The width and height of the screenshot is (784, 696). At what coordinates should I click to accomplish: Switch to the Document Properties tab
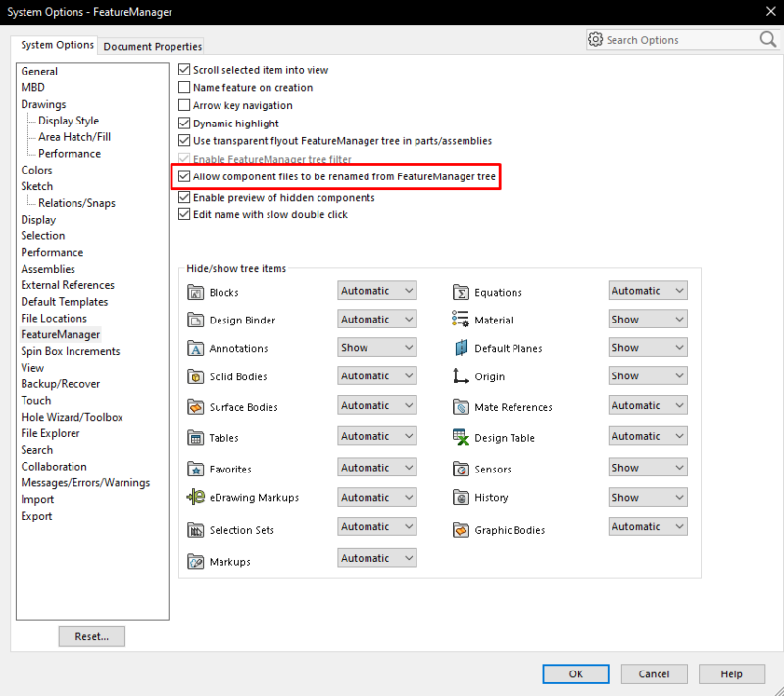(x=151, y=46)
